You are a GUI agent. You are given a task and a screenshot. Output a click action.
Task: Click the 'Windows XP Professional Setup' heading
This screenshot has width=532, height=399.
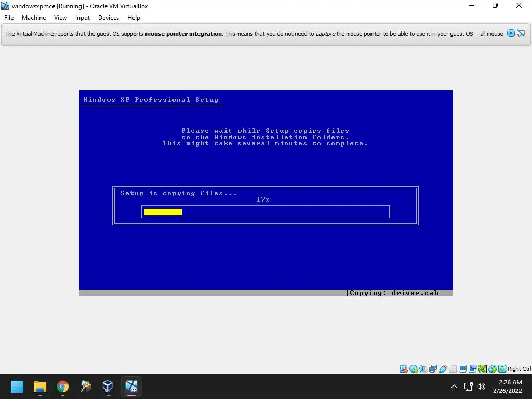point(151,100)
